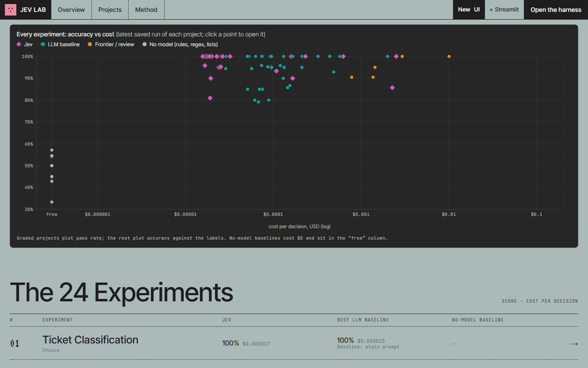Switch to the Streamlit interface

point(504,10)
